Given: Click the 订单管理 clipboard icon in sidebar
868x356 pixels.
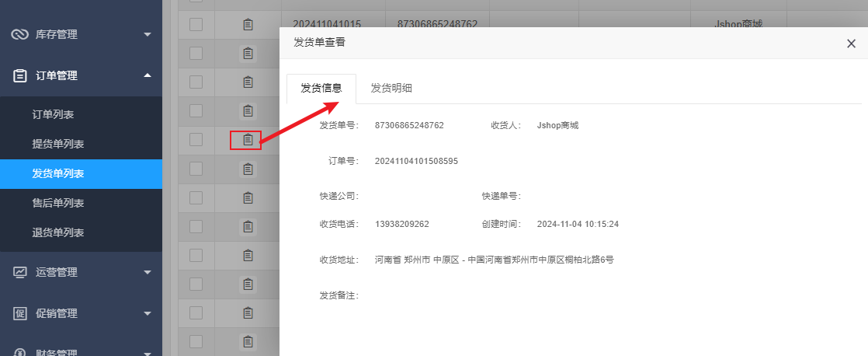Looking at the screenshot, I should (20, 76).
